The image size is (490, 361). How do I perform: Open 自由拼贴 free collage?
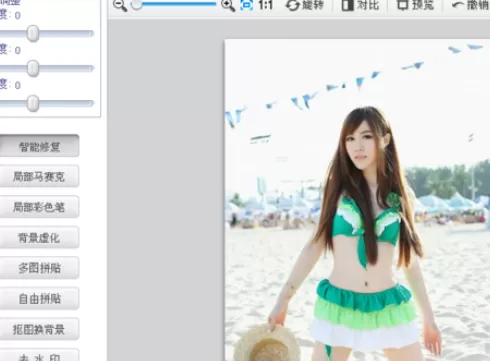pos(39,298)
